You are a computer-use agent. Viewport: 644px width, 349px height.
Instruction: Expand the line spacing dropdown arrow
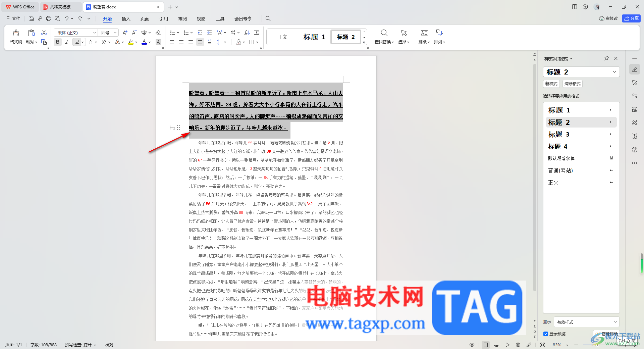coord(225,42)
